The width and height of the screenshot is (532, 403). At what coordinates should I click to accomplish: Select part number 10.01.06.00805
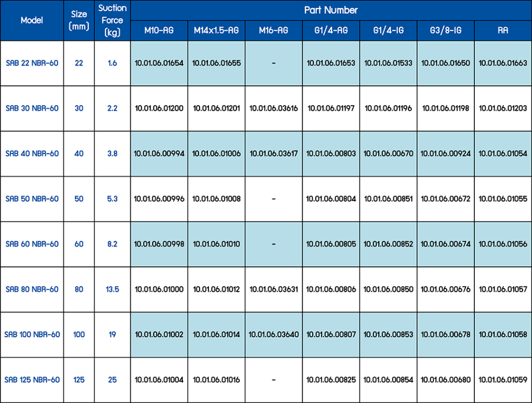pos(331,244)
